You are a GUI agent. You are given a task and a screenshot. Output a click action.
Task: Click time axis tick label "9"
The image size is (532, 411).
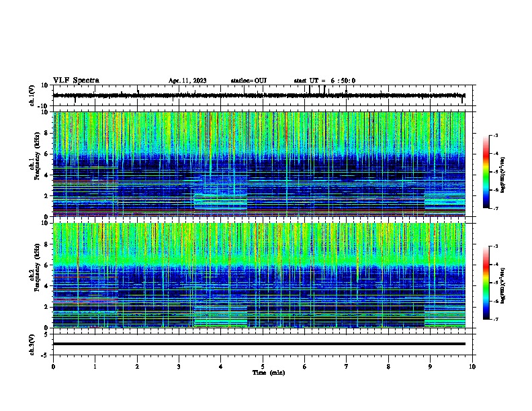coord(430,367)
